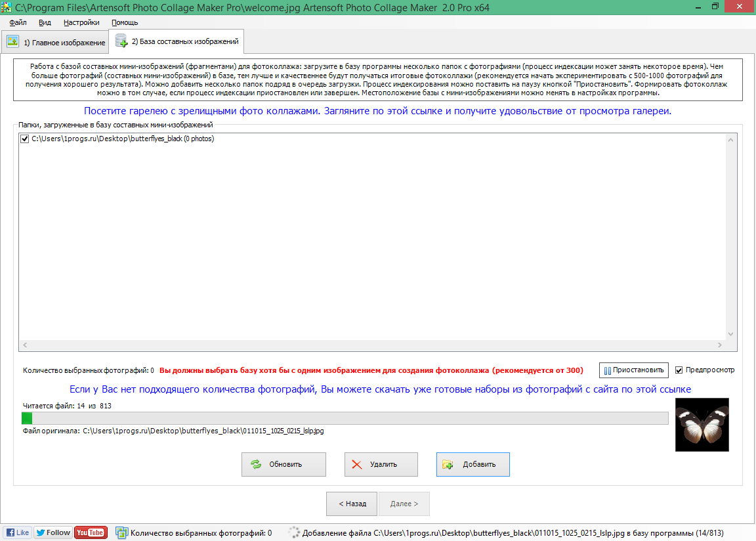Click the red X delete icon

[x=357, y=464]
